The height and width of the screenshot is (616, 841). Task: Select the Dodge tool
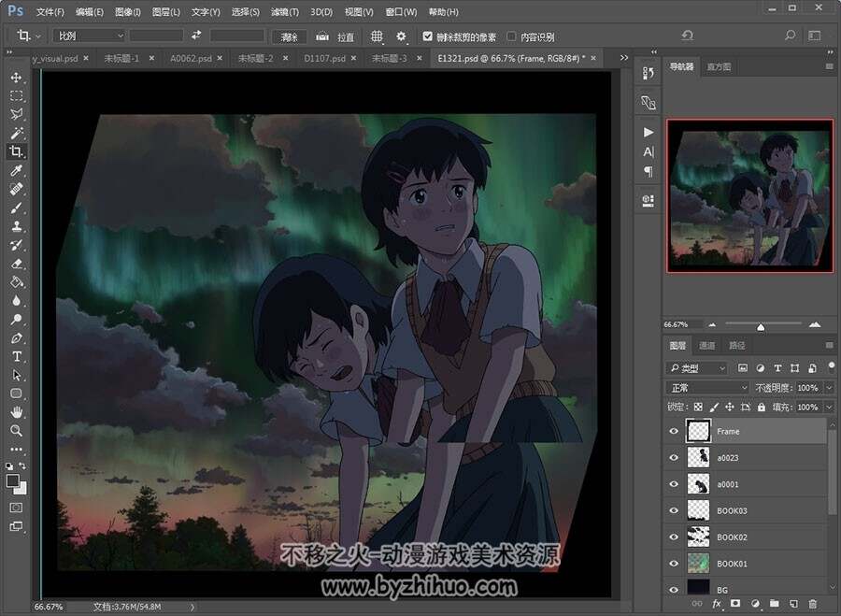pos(16,320)
